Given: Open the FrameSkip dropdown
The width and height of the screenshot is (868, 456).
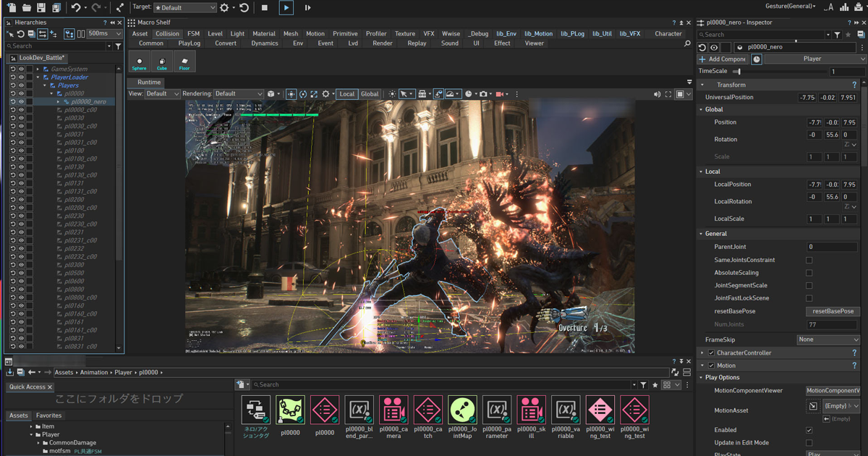Looking at the screenshot, I should pos(828,339).
